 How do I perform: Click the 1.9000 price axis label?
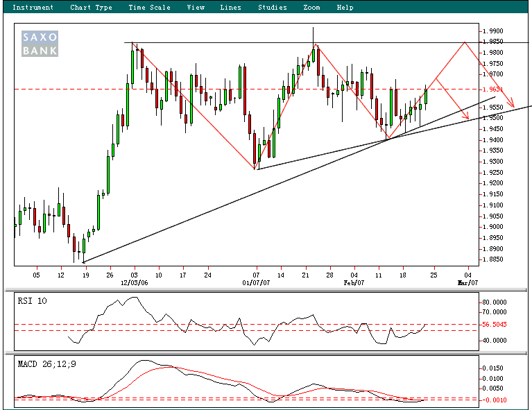point(493,227)
